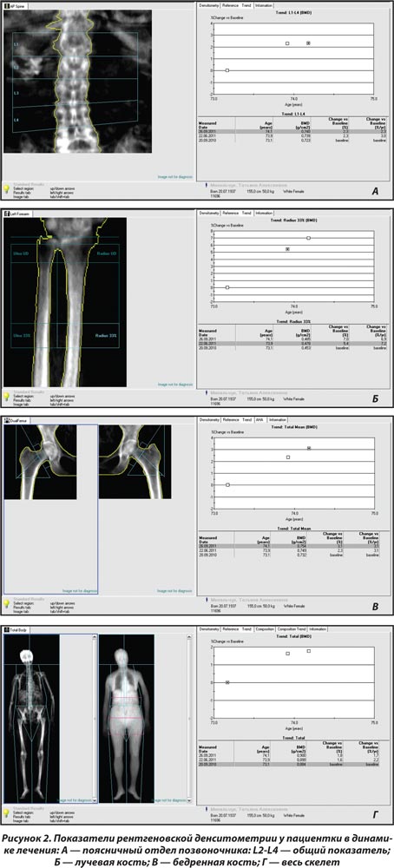Click down scroll arrow beside skeleton image

[x=190, y=800]
